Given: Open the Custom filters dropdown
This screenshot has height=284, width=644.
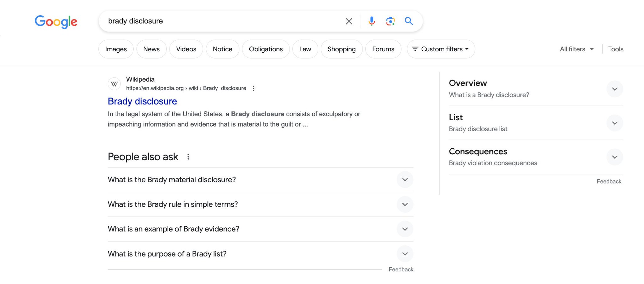Looking at the screenshot, I should [441, 49].
